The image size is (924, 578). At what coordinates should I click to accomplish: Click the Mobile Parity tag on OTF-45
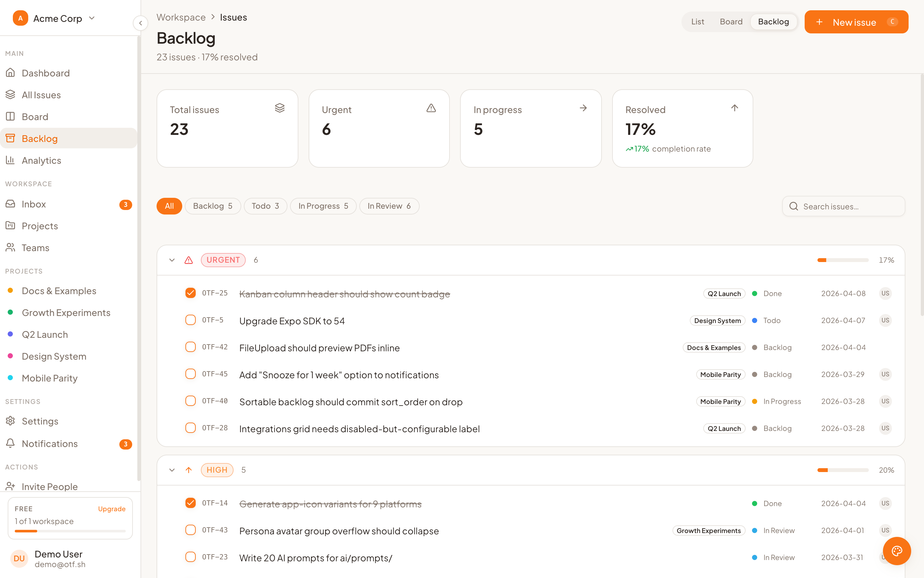point(721,374)
